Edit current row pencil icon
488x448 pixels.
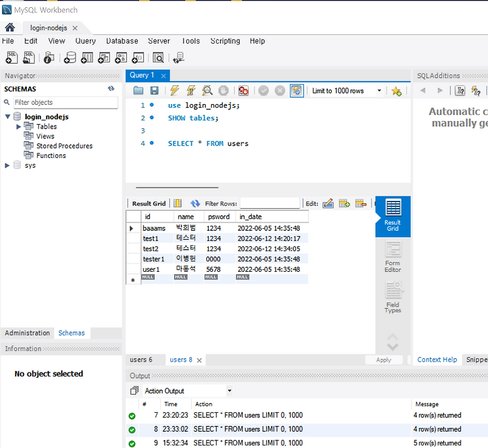click(x=328, y=204)
